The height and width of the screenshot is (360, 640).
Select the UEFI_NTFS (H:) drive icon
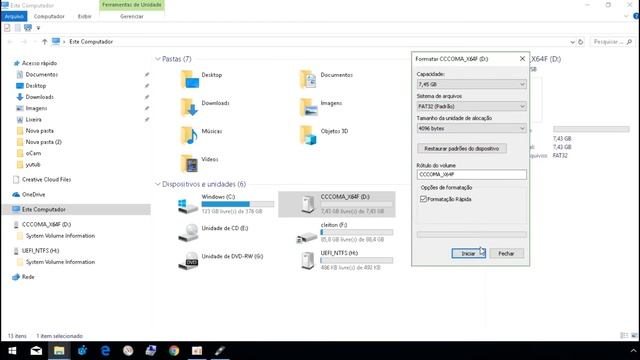308,260
